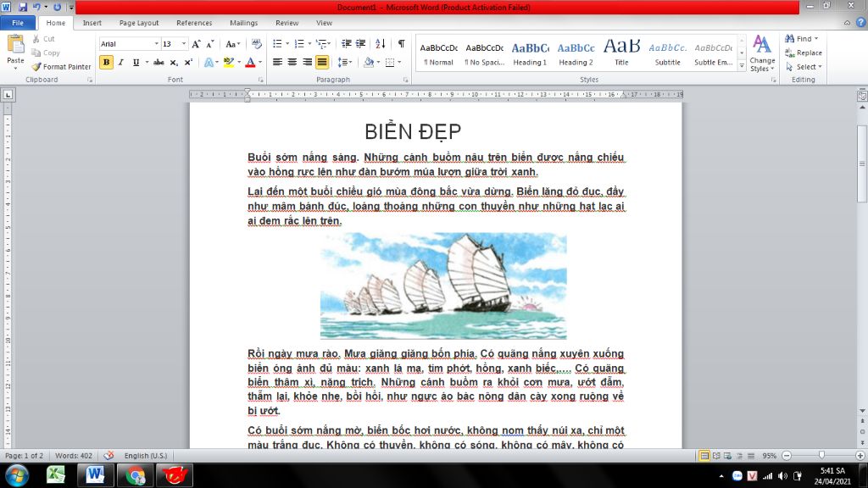Toggle Underline formatting button
Image resolution: width=868 pixels, height=488 pixels.
(x=136, y=62)
